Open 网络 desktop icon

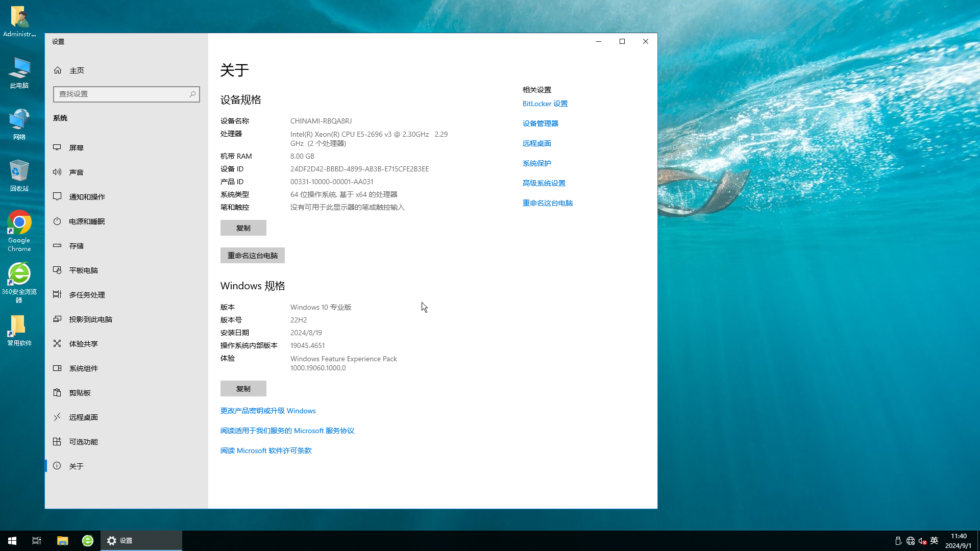click(x=19, y=124)
